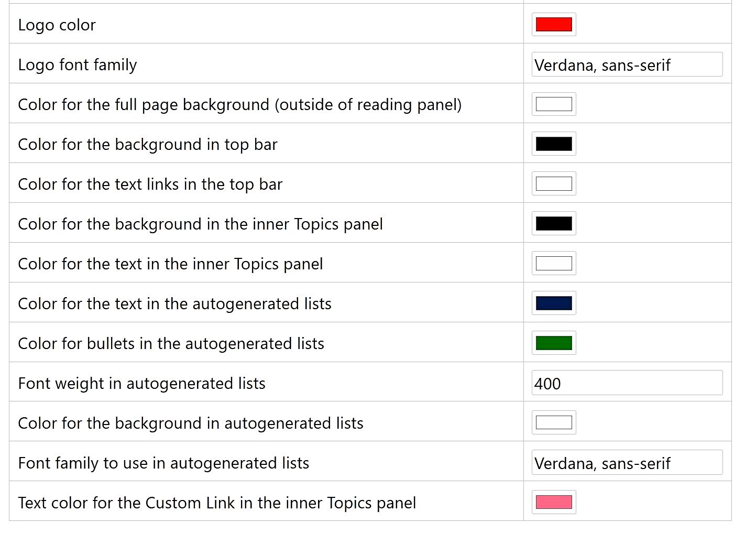Image resolution: width=756 pixels, height=533 pixels.
Task: Click "Text color for the Custom Link" label
Action: pyautogui.click(x=217, y=503)
